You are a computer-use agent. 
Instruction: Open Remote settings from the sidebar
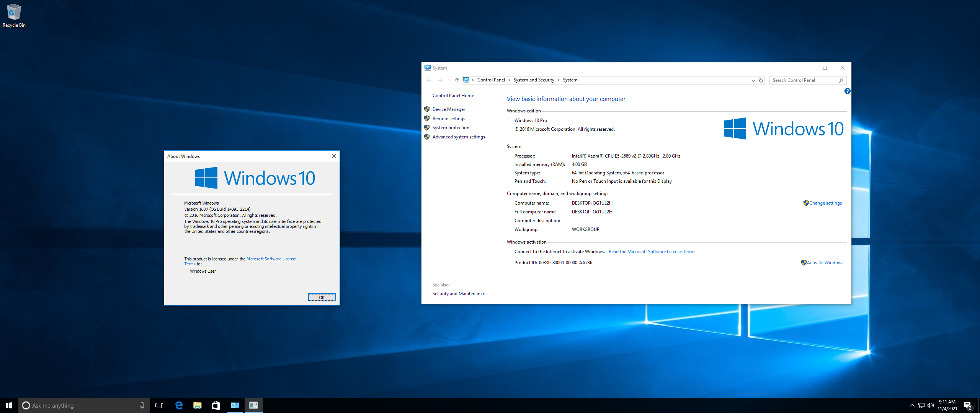point(449,119)
